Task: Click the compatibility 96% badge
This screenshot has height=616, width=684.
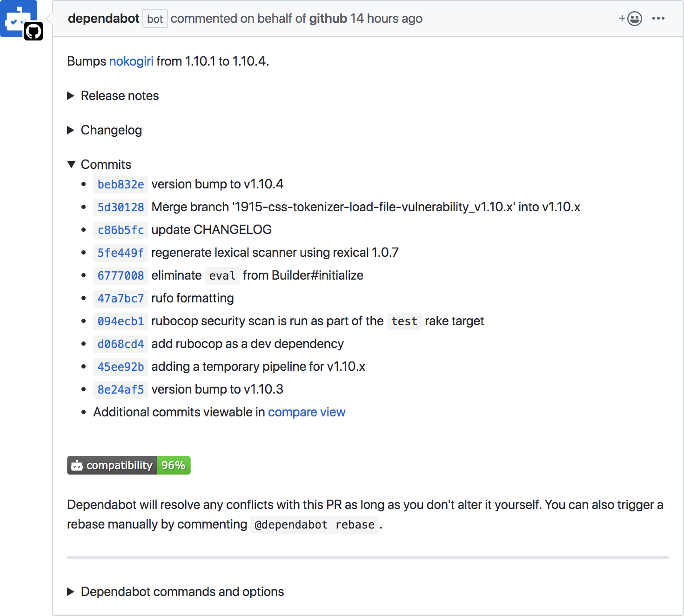Action: [x=129, y=465]
